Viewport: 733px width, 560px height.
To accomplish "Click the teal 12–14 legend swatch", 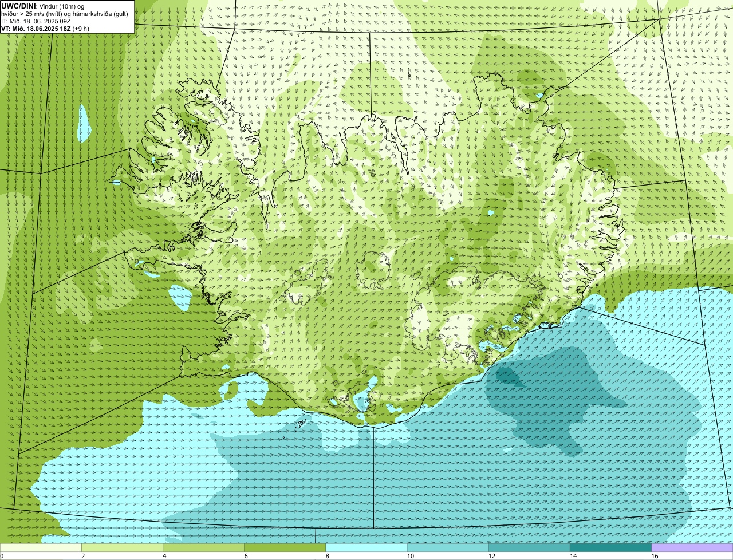I will pyautogui.click(x=529, y=548).
